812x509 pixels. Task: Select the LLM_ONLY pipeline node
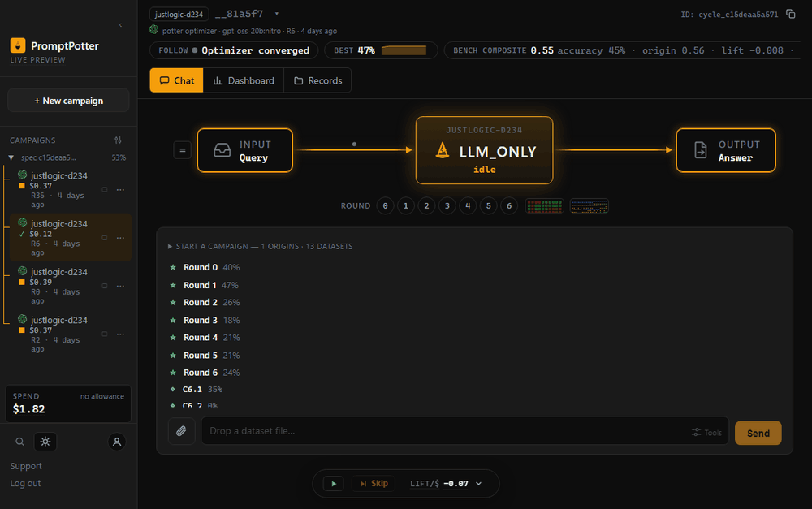[484, 150]
